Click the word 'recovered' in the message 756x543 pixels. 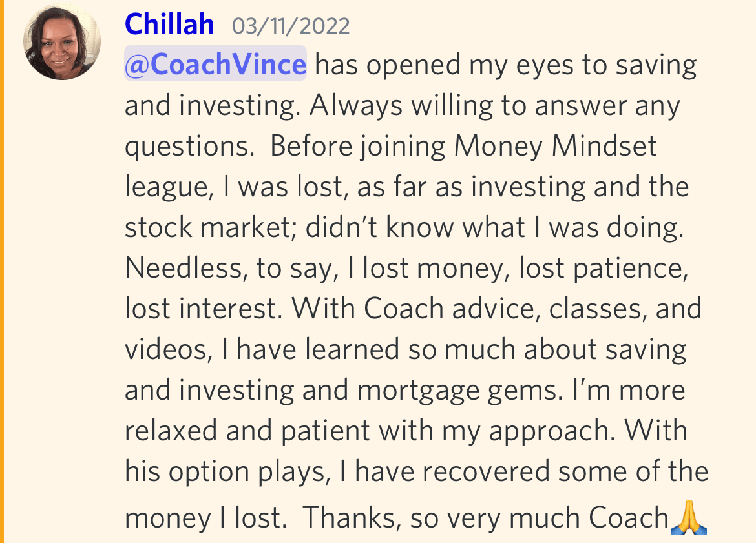click(486, 471)
